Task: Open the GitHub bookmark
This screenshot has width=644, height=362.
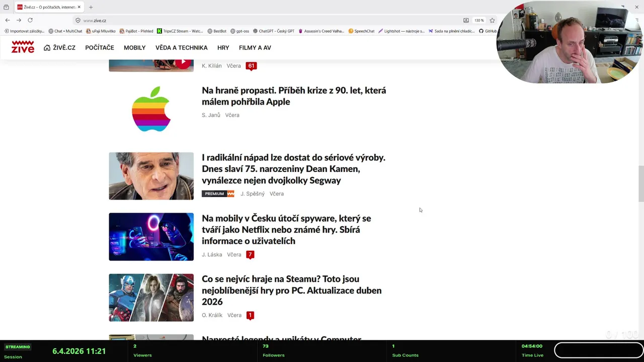Action: [488, 31]
